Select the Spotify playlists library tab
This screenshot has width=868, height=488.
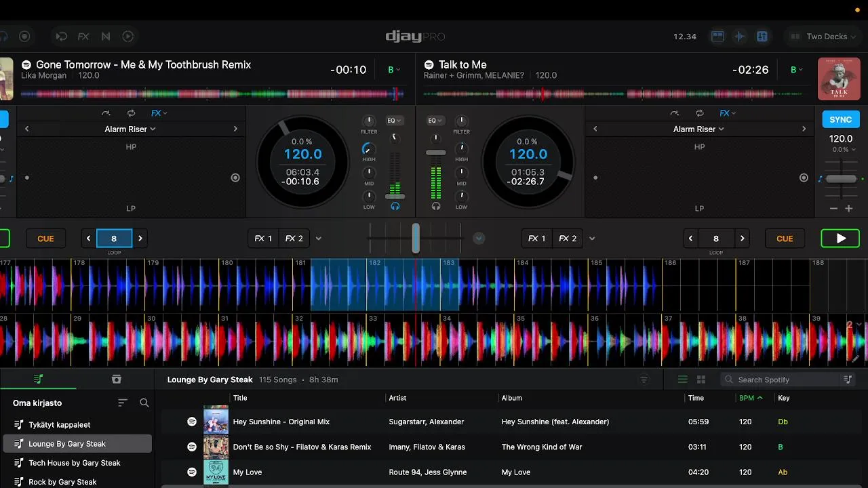39,379
